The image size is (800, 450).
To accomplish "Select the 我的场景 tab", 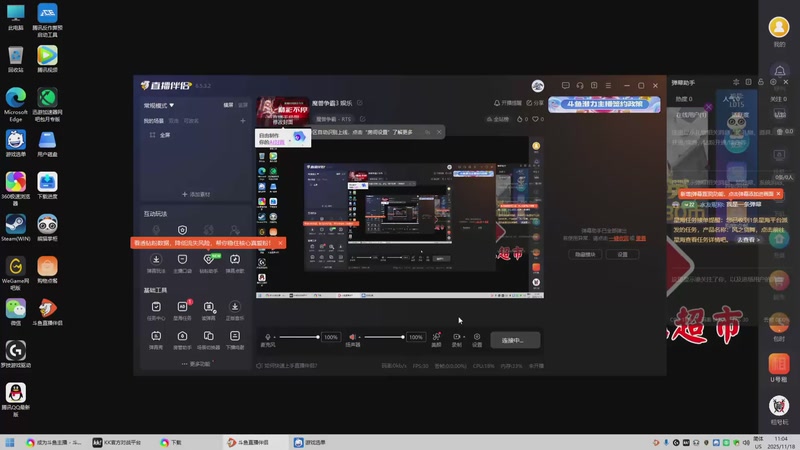I will [x=154, y=121].
